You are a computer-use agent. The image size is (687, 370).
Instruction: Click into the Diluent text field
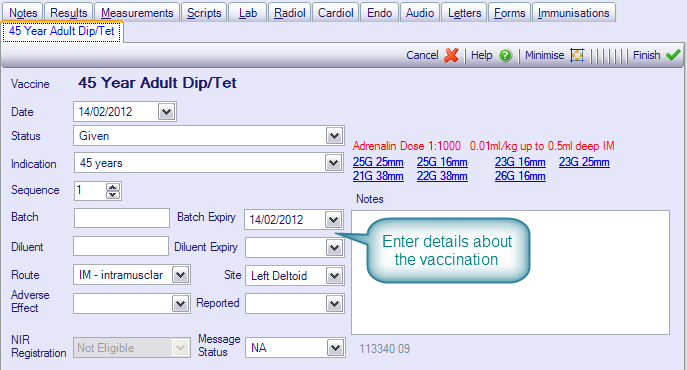(121, 246)
